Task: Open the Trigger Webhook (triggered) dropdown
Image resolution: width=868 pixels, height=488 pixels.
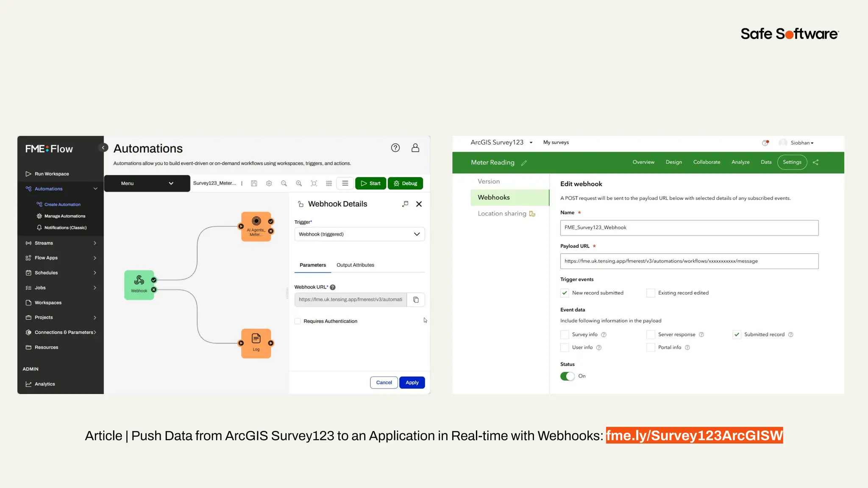Action: (x=359, y=234)
